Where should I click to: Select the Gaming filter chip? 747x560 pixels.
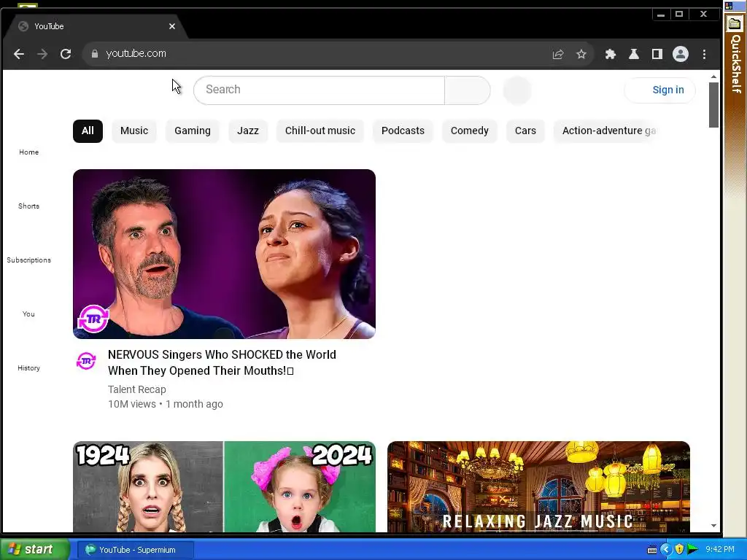[193, 131]
